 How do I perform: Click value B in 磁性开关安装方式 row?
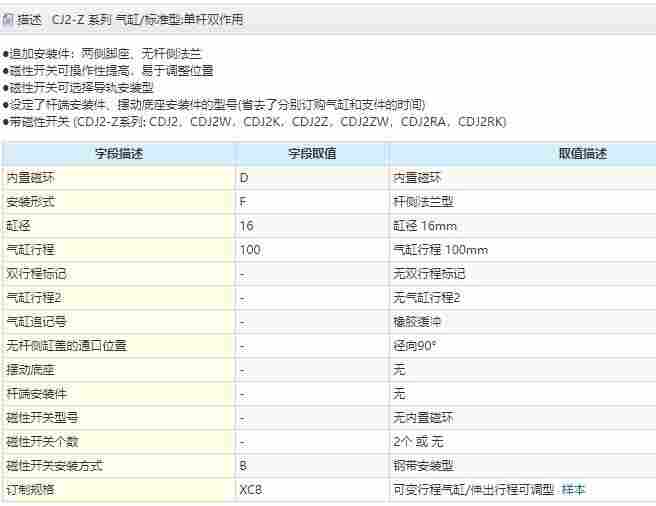click(x=312, y=465)
